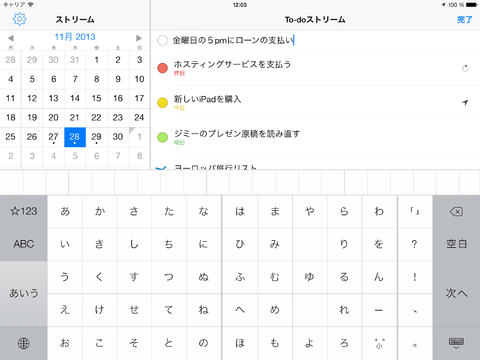Switch to ☆123 symbols keyboard

(x=23, y=211)
